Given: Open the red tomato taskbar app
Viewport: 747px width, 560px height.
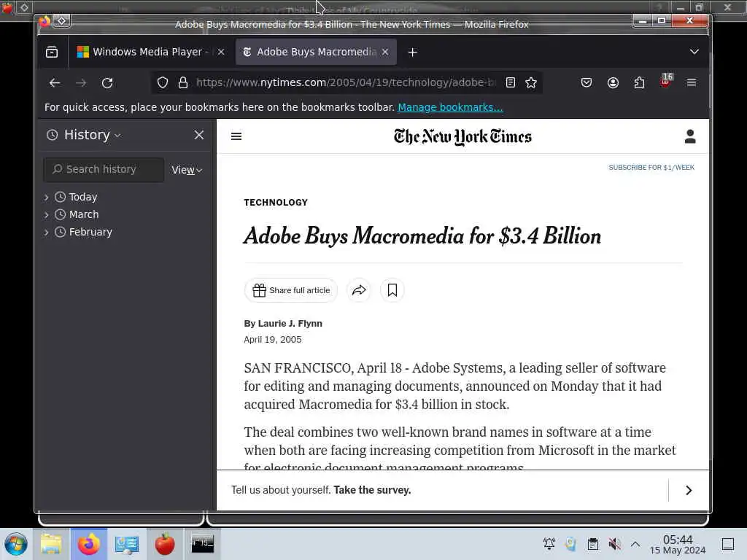Looking at the screenshot, I should tap(165, 544).
